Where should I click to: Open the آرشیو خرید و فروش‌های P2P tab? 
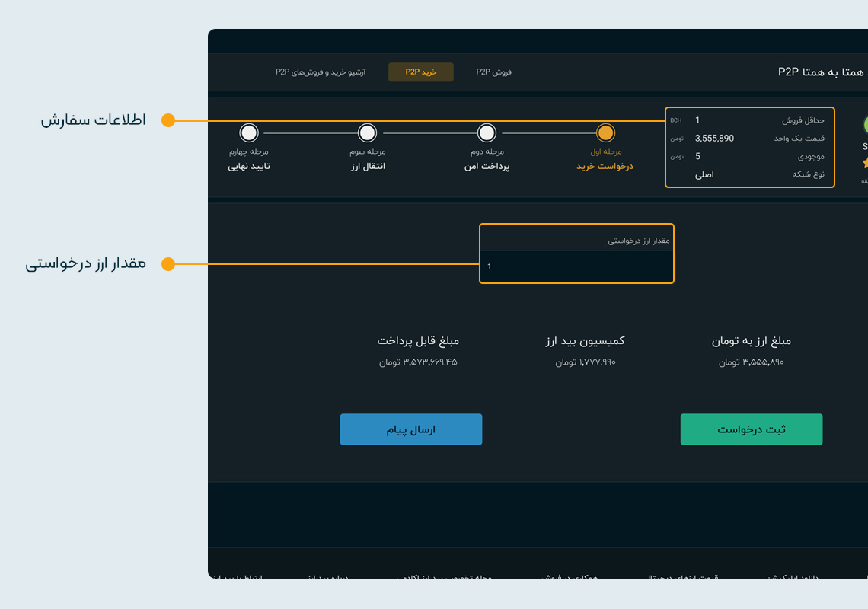321,72
